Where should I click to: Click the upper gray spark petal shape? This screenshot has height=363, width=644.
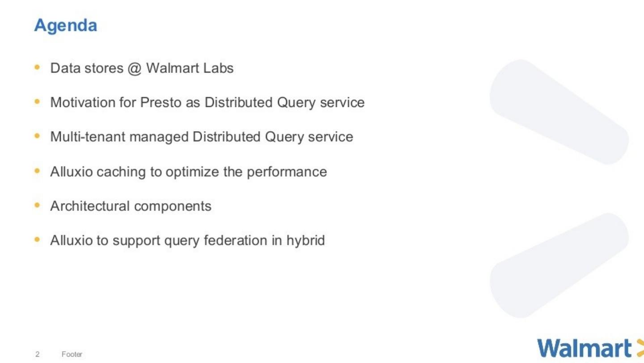pos(559,111)
